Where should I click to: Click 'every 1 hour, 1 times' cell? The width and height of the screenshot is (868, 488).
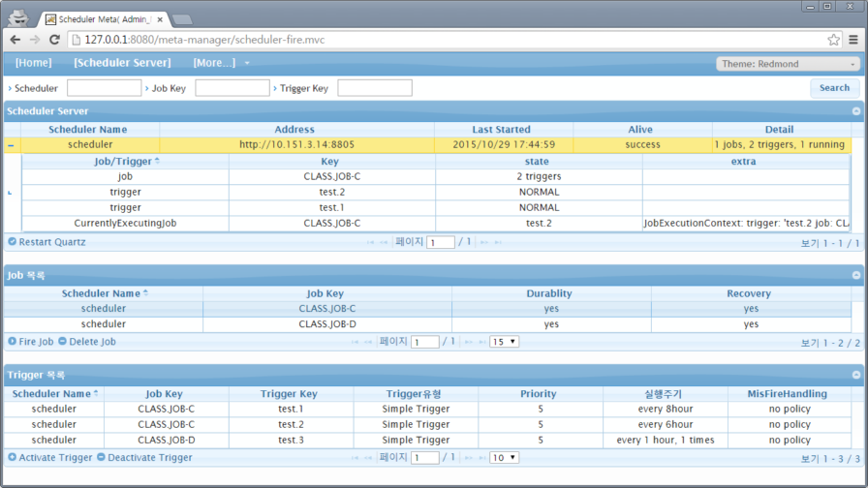coord(666,440)
